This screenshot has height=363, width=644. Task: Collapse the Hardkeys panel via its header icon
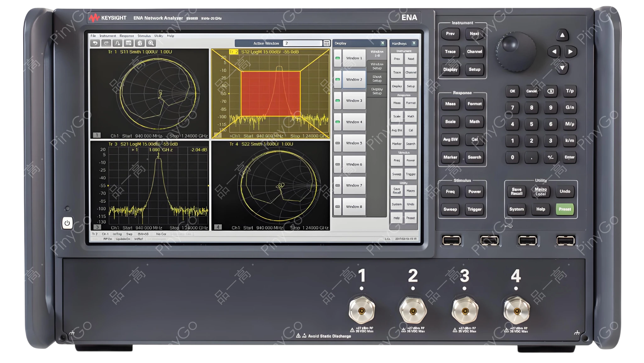(x=414, y=44)
